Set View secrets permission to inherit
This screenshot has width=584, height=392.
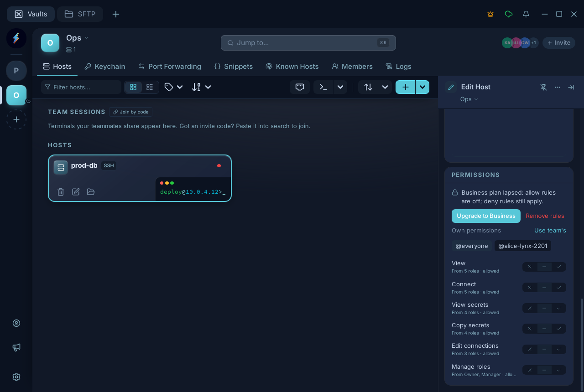[544, 308]
